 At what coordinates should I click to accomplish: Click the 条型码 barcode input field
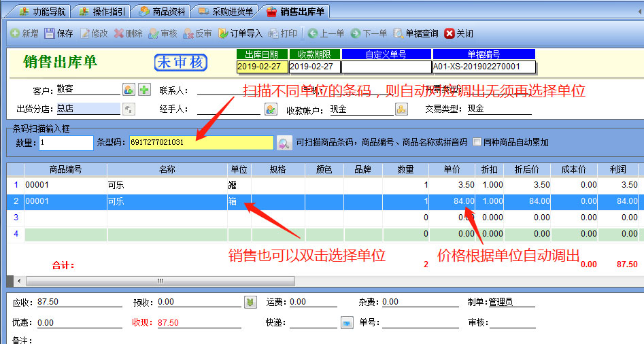tap(201, 143)
